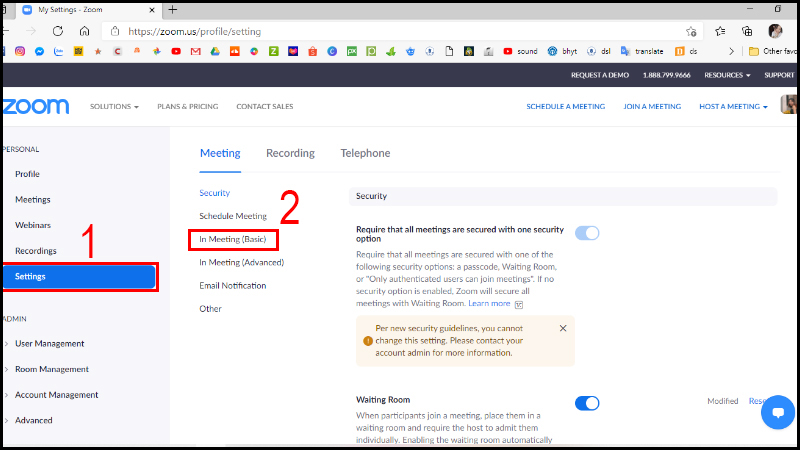View site information lock icon
Image resolution: width=800 pixels, height=450 pixels.
point(115,31)
